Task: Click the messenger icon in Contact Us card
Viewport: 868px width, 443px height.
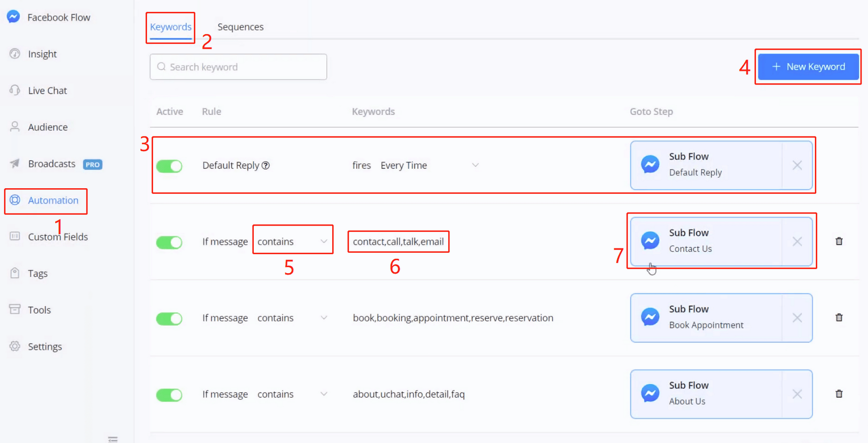Action: click(x=650, y=241)
